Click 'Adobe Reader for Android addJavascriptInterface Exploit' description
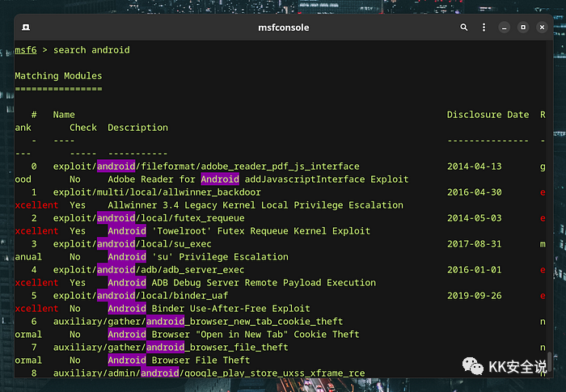The image size is (566, 392). pyautogui.click(x=258, y=179)
